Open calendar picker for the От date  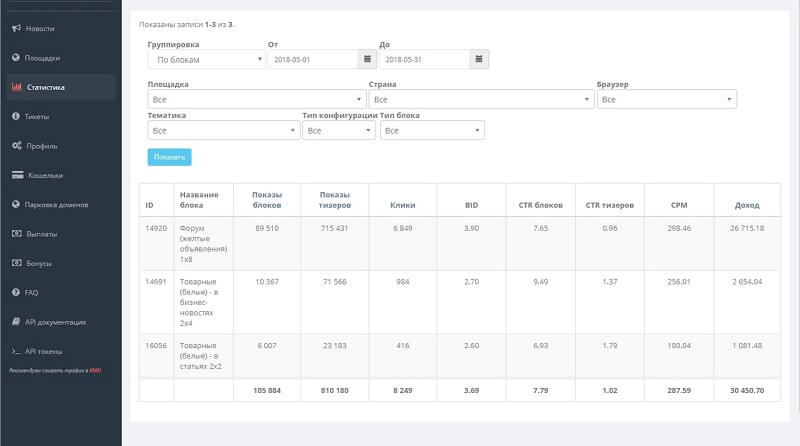(x=368, y=60)
